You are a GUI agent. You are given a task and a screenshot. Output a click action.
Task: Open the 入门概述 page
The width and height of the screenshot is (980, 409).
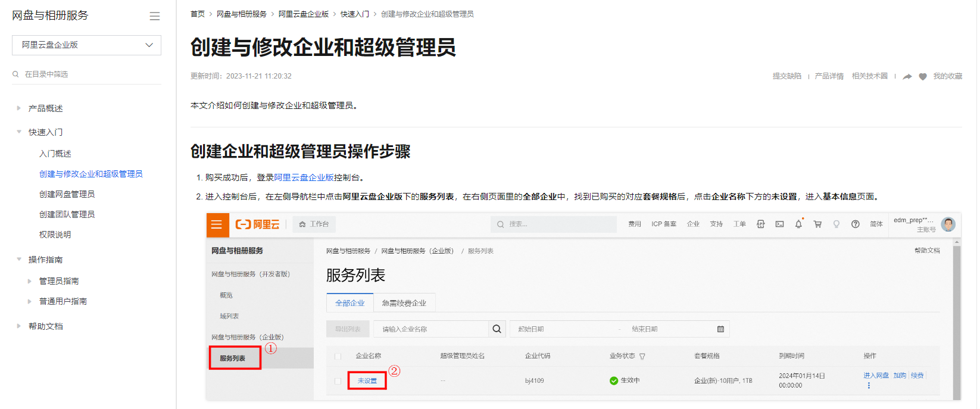click(55, 154)
